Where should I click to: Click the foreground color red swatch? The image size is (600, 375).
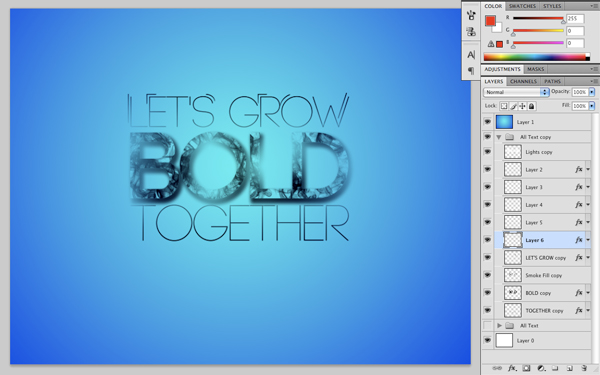[x=490, y=20]
